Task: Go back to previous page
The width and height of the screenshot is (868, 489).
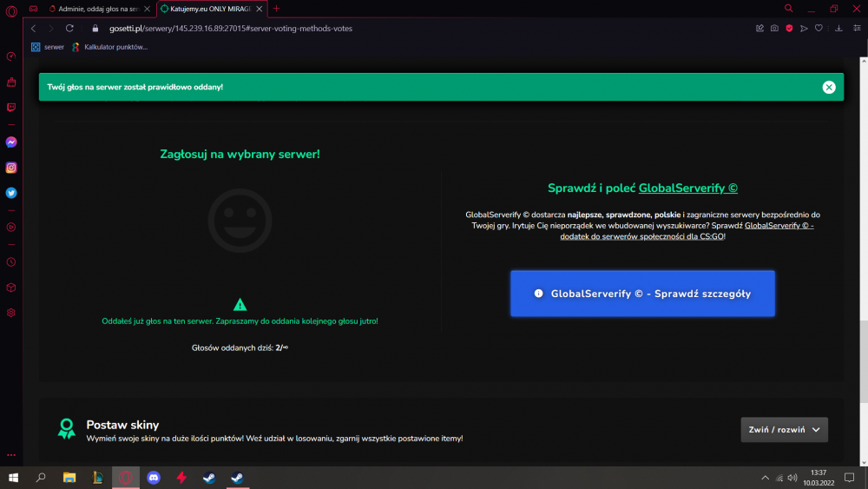Action: [33, 29]
